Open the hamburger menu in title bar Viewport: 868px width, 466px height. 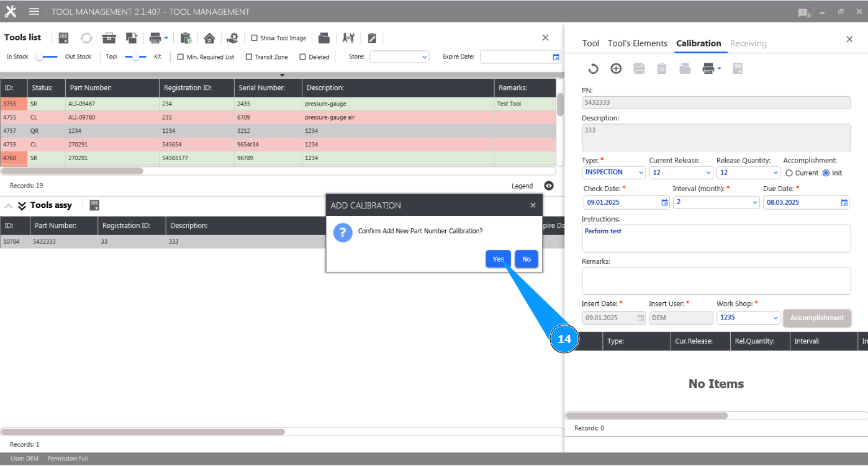34,12
